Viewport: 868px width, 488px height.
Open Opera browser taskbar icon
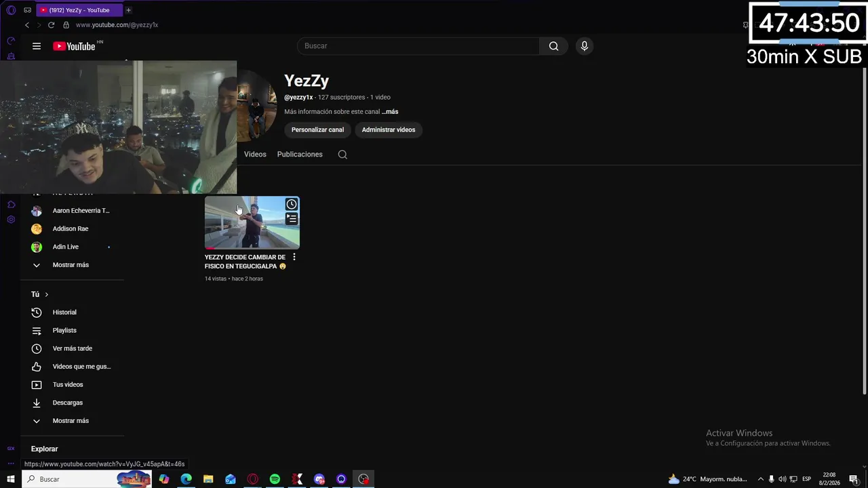point(253,479)
